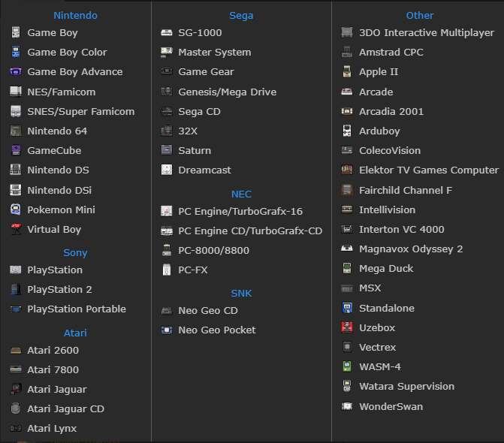Open Atari 7800 link
The width and height of the screenshot is (504, 443).
tap(53, 369)
